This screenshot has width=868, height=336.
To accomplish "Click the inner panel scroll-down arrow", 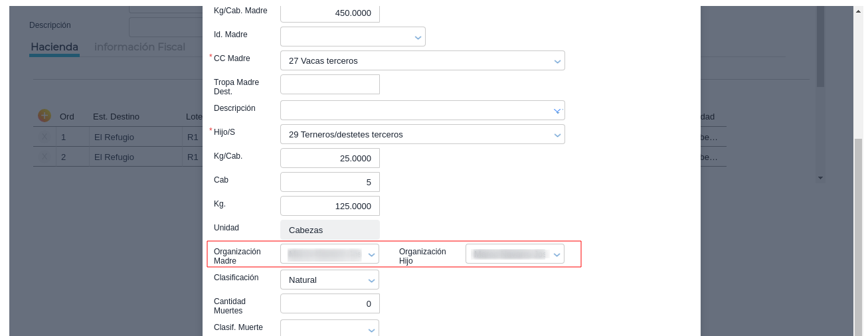I will point(820,178).
